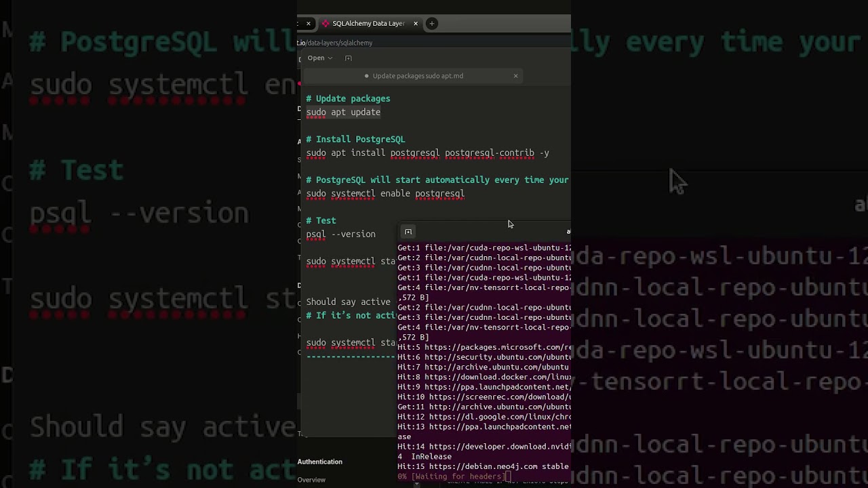Click the 'sudo apt install postgresql postgresql-contrib -y' line

427,152
